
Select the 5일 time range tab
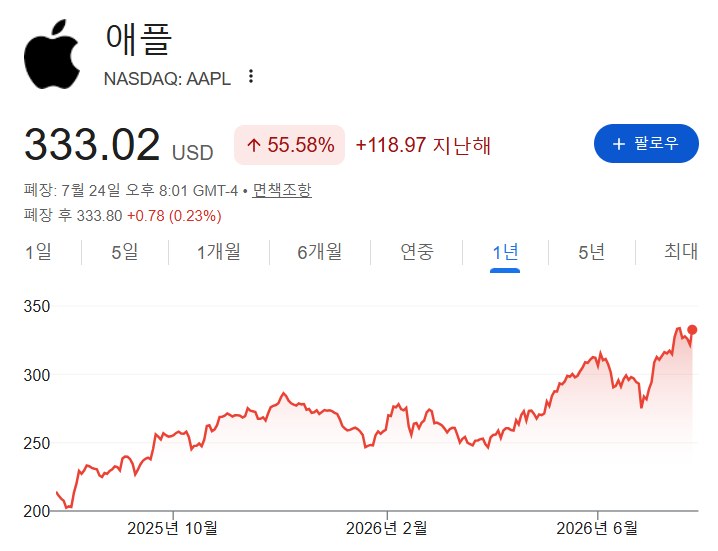click(125, 252)
